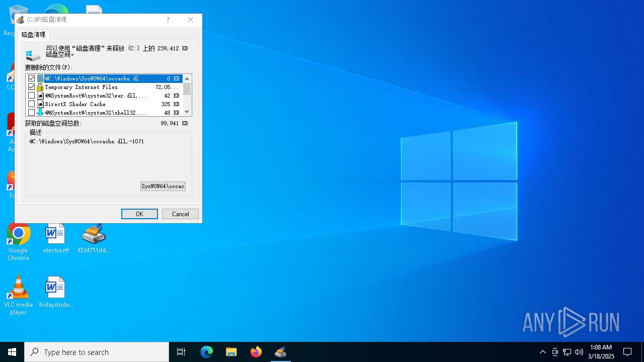Click the file list scrollbar thumb
Screen dimensions: 644x362
click(x=187, y=89)
